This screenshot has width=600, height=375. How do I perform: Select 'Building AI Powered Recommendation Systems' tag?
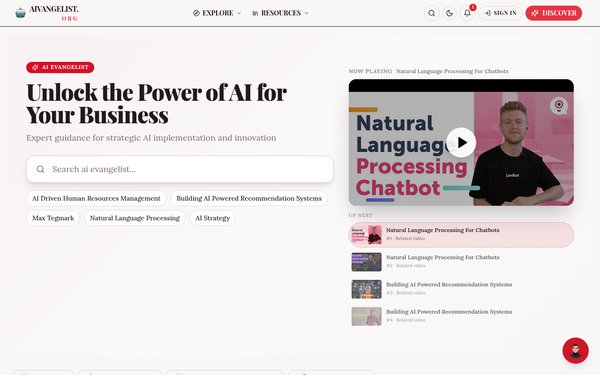[x=249, y=198]
